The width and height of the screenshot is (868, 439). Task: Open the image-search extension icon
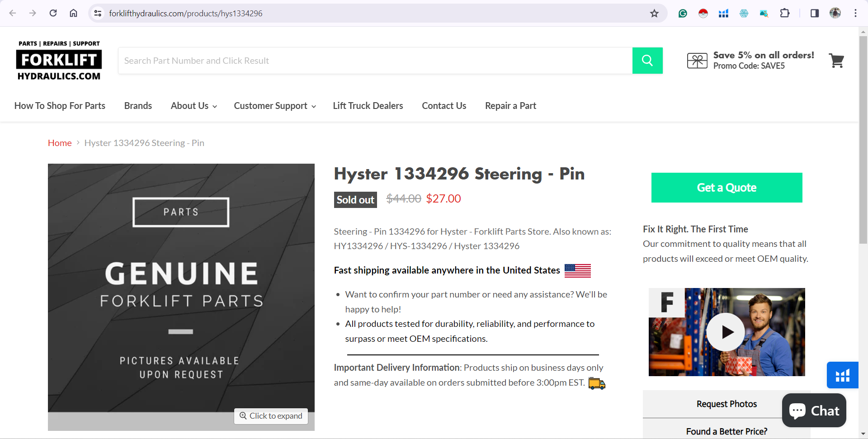click(764, 13)
